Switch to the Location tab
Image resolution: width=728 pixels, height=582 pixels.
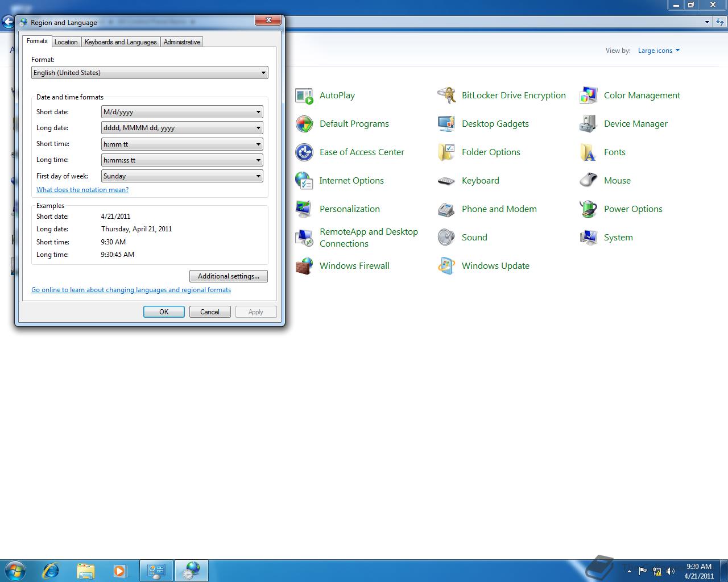coord(66,42)
